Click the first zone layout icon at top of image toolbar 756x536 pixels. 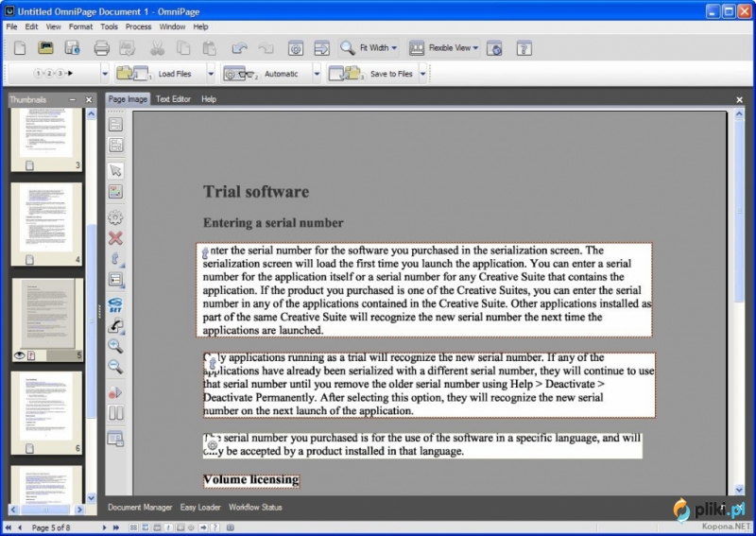(115, 125)
